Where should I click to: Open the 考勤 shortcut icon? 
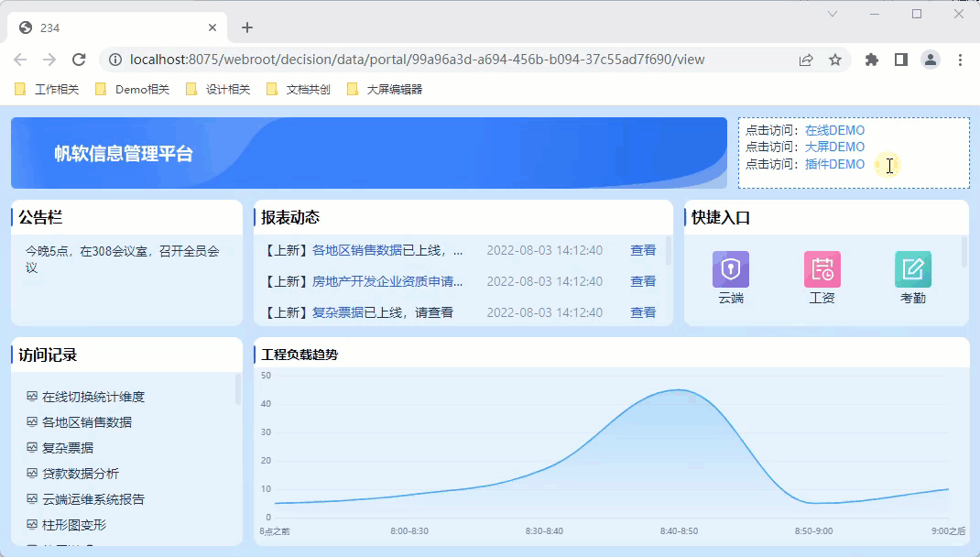pyautogui.click(x=912, y=269)
